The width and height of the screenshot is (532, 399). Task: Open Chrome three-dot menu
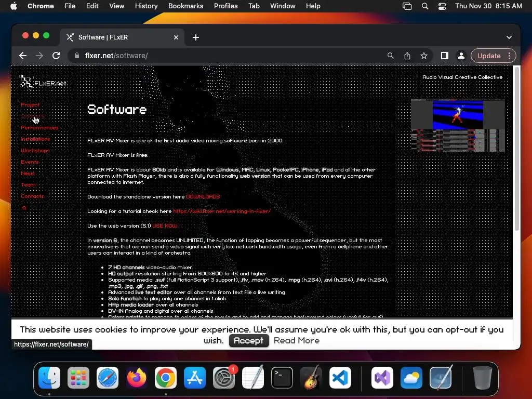point(509,56)
